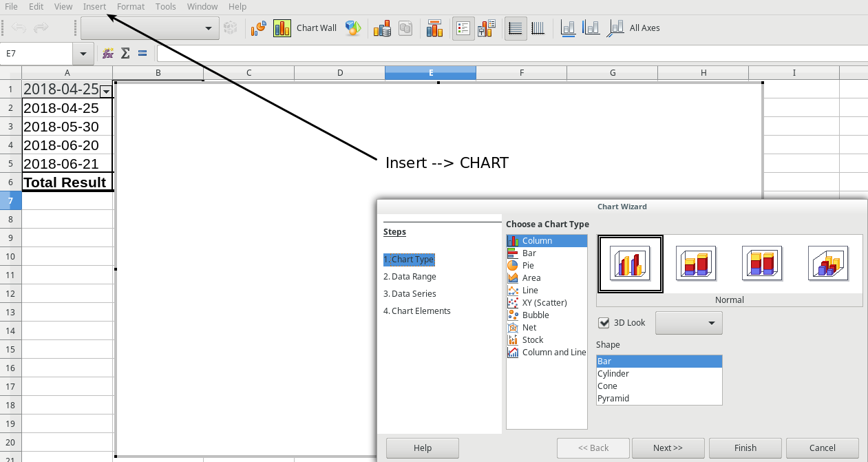
Task: Click the Chart Type pie icon in toolbar
Action: pyautogui.click(x=259, y=28)
